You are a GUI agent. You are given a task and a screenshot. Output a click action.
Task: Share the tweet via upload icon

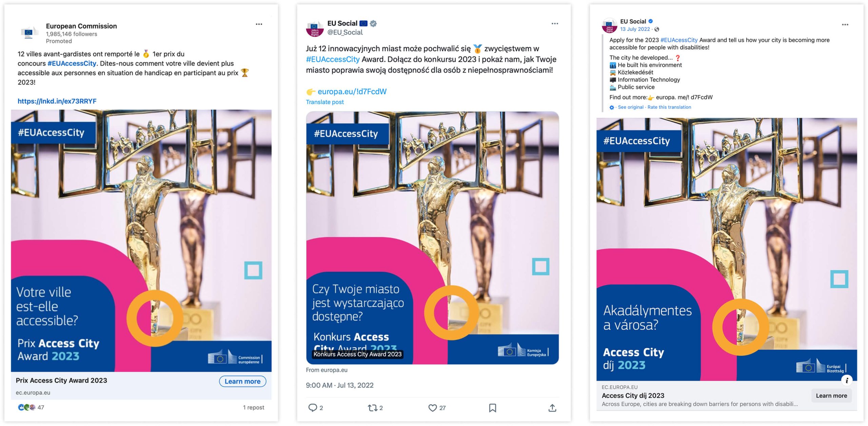pyautogui.click(x=552, y=408)
